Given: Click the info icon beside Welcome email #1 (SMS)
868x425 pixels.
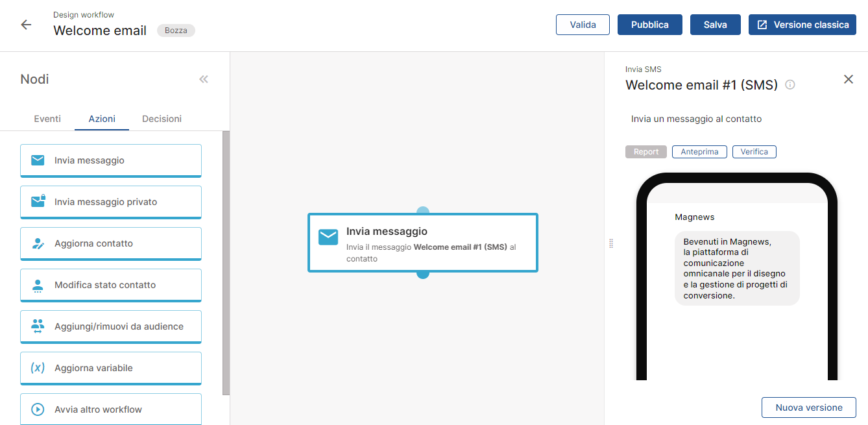Looking at the screenshot, I should coord(790,85).
